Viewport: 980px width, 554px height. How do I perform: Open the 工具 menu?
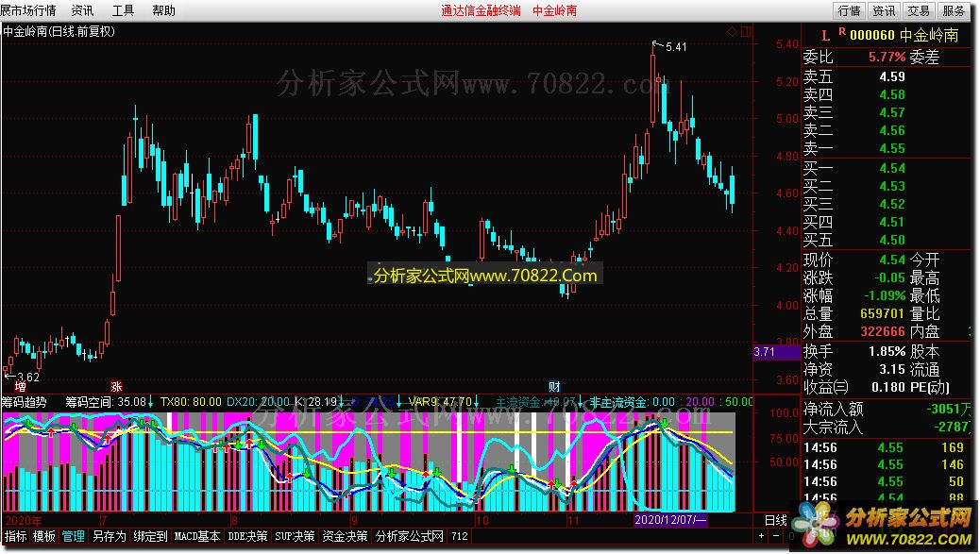tap(123, 10)
